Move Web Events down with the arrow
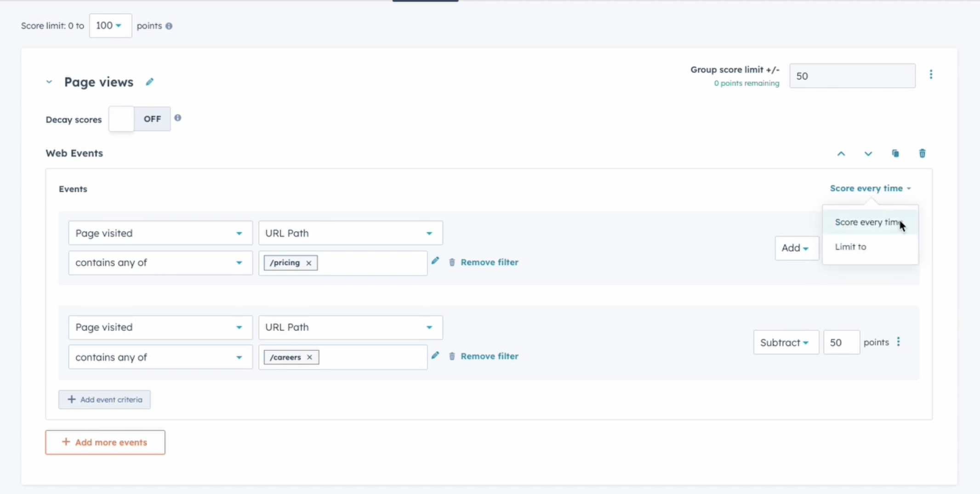Image resolution: width=980 pixels, height=494 pixels. (868, 154)
